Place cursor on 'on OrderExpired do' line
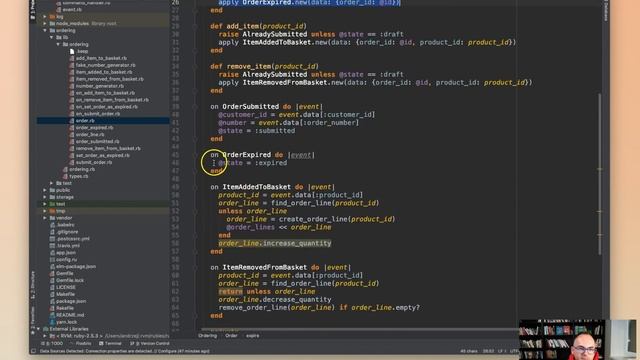640x360 pixels. pyautogui.click(x=262, y=155)
